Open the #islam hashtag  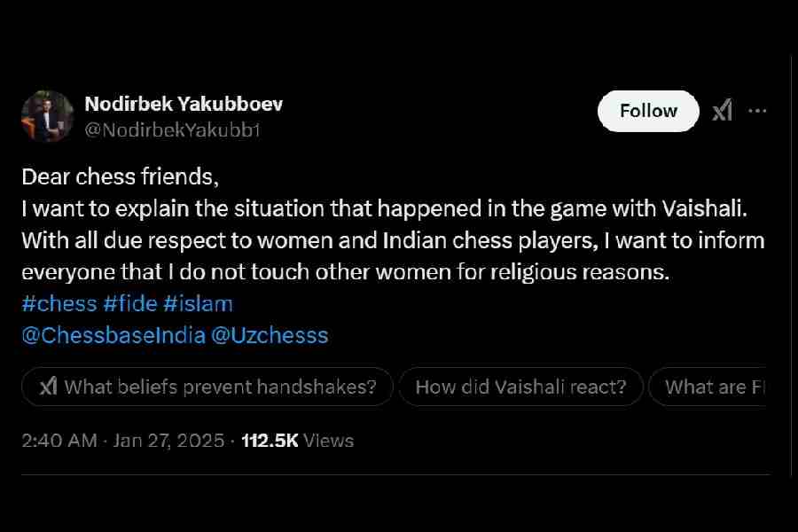point(198,304)
